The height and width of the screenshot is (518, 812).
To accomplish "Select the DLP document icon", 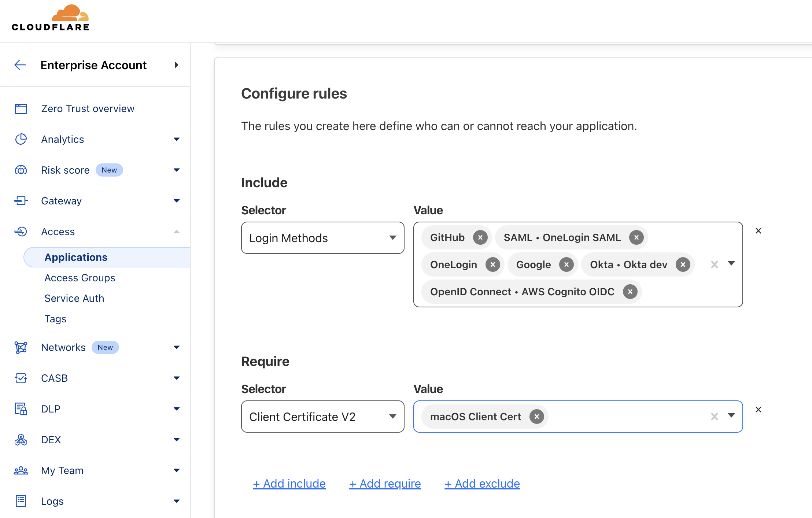I will pos(21,408).
